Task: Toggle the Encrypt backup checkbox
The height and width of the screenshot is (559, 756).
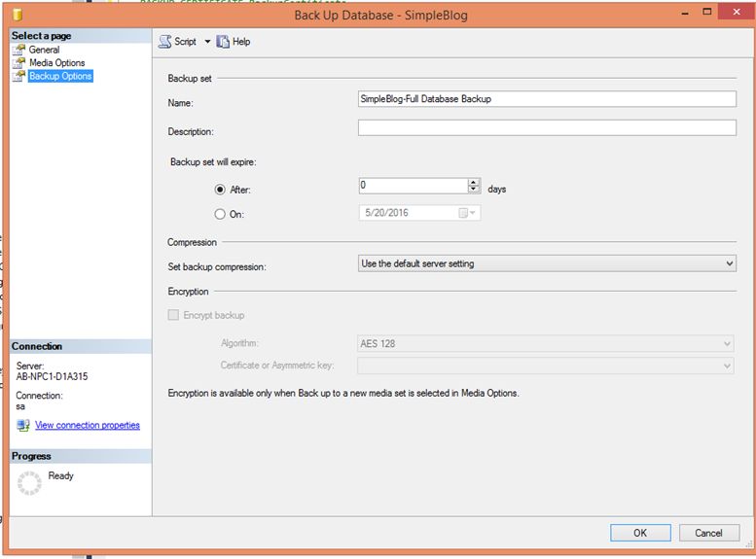Action: [x=173, y=315]
